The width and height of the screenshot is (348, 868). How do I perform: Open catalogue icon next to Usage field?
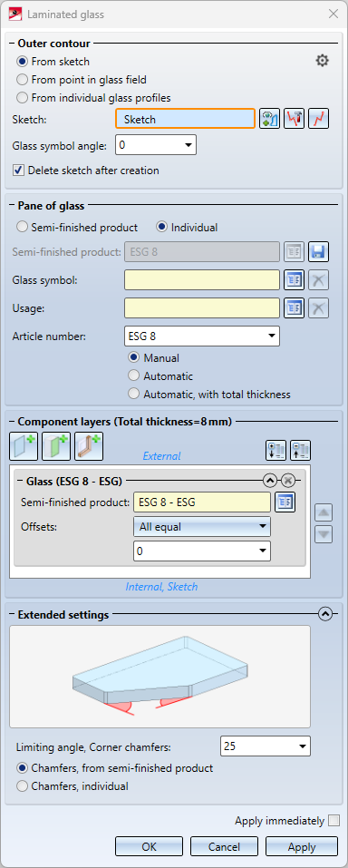295,307
